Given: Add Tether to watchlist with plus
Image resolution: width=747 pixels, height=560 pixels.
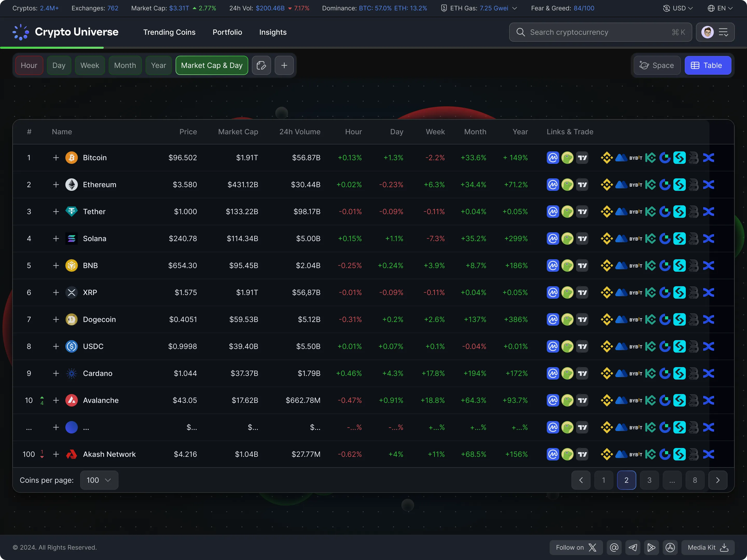Looking at the screenshot, I should click(x=56, y=212).
